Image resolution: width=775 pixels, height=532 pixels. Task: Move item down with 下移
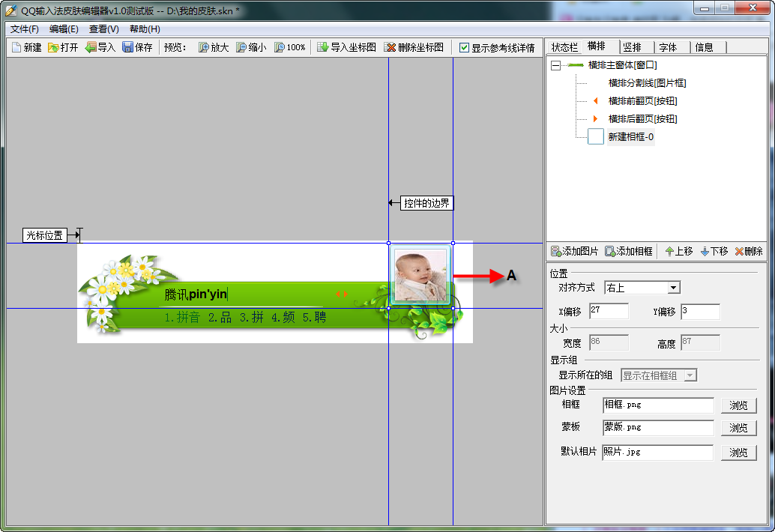[x=714, y=252]
